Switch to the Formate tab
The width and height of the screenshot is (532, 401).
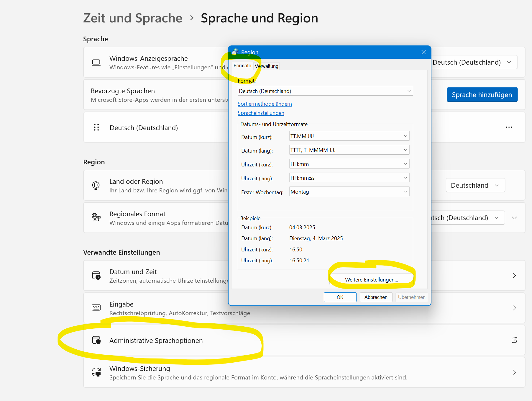[242, 66]
